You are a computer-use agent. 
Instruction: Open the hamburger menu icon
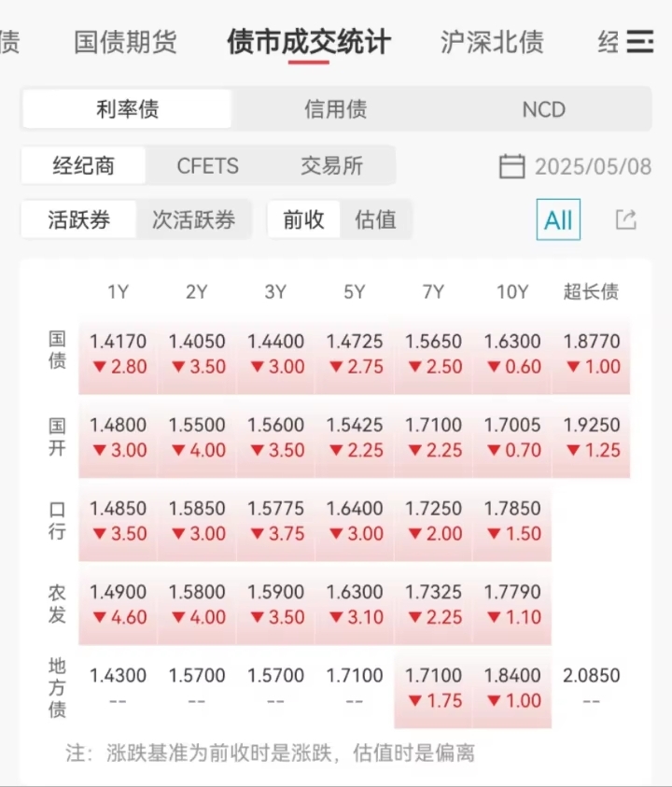[640, 42]
